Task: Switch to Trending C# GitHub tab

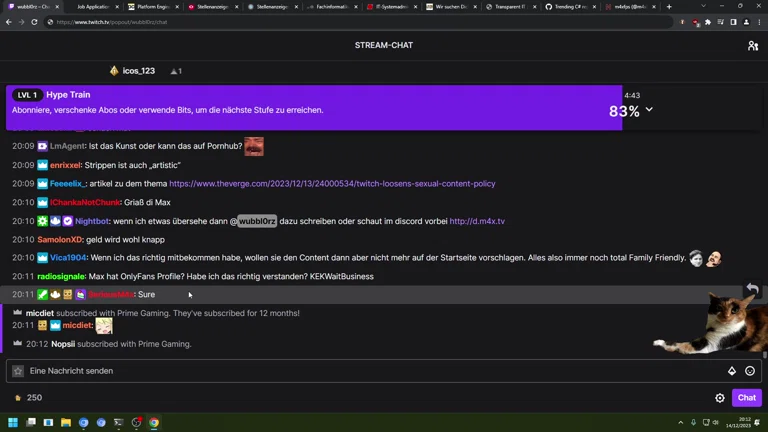Action: (571, 7)
